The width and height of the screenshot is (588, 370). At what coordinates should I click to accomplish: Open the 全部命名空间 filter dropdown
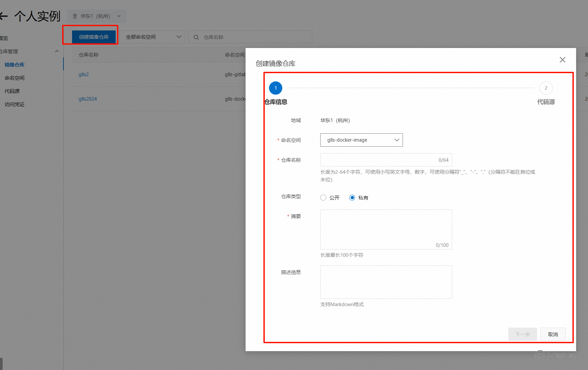point(152,37)
